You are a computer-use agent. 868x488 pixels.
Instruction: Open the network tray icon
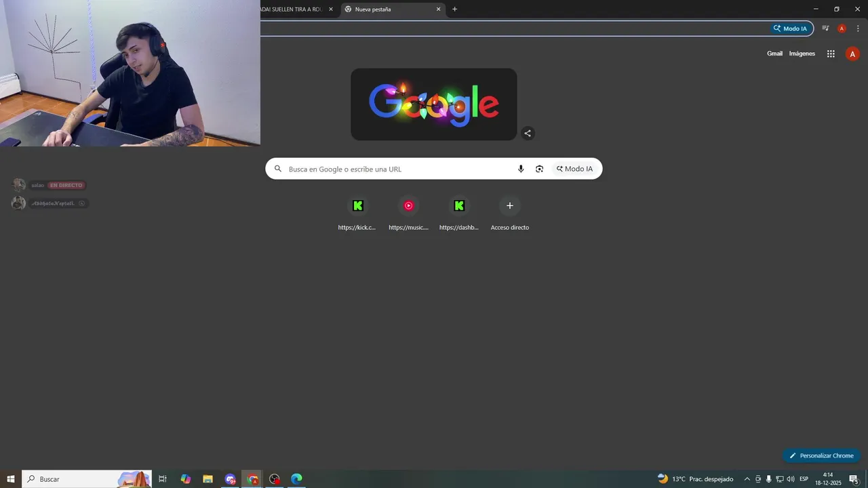coord(780,479)
